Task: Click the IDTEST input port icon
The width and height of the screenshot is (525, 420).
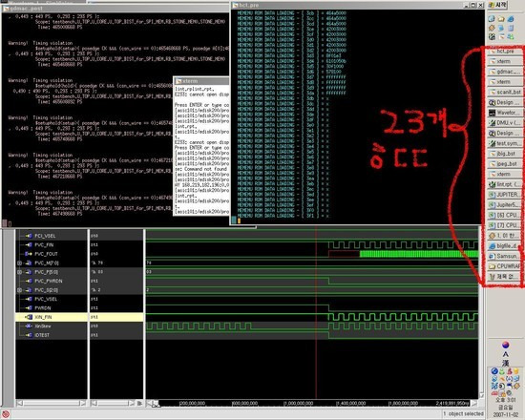Action: point(29,335)
